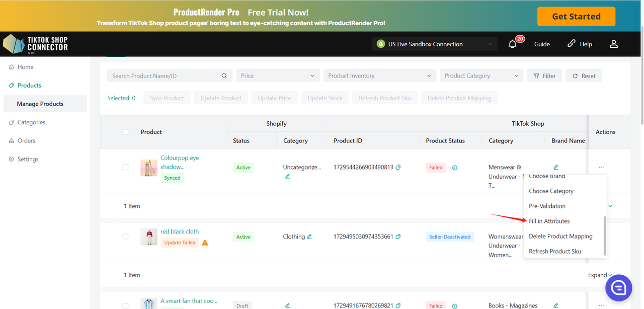The height and width of the screenshot is (309, 644).
Task: Click the red black cloth product thumbnail
Action: [x=149, y=237]
